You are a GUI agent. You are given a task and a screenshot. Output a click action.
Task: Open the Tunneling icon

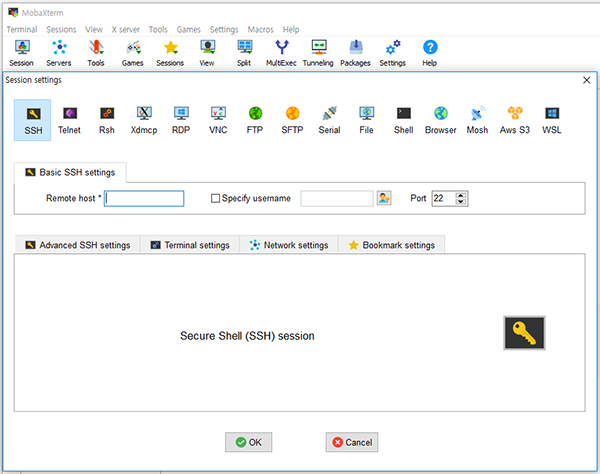tap(318, 53)
